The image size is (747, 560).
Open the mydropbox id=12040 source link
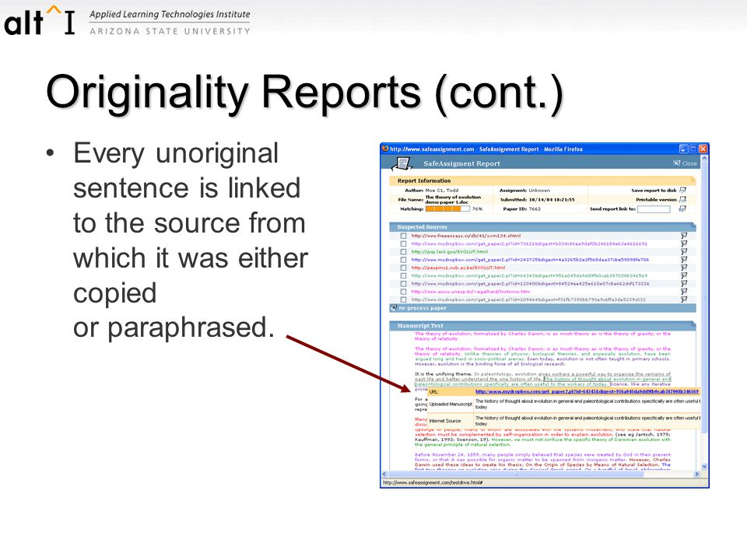click(x=530, y=284)
